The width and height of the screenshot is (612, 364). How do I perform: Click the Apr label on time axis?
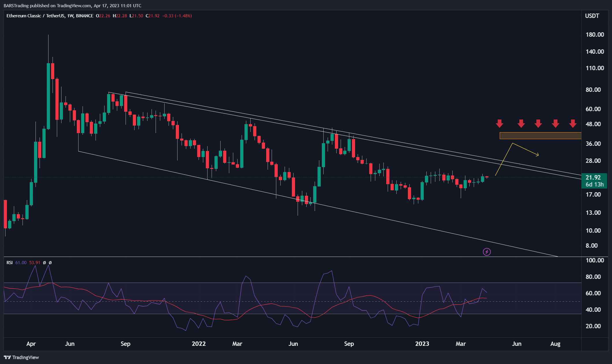[31, 344]
